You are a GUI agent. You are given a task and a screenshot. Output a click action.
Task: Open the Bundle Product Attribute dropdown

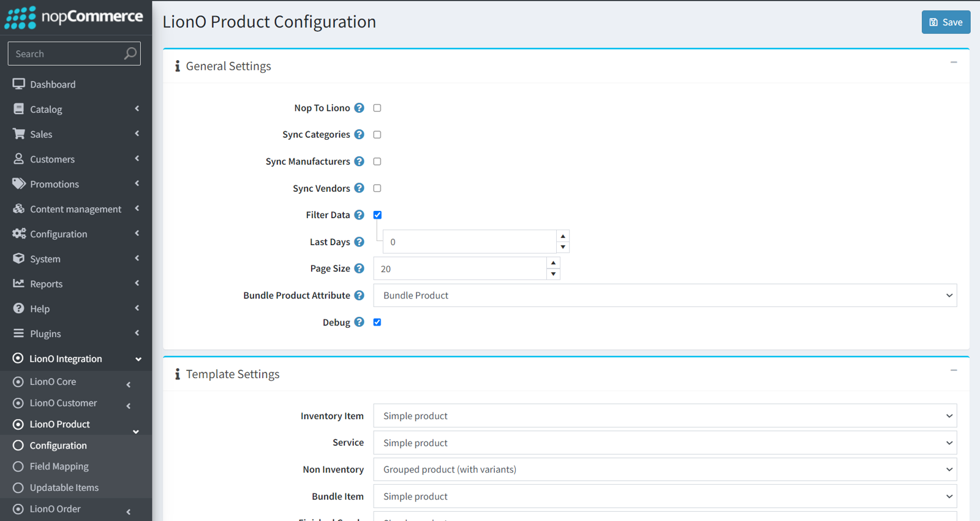tap(665, 295)
